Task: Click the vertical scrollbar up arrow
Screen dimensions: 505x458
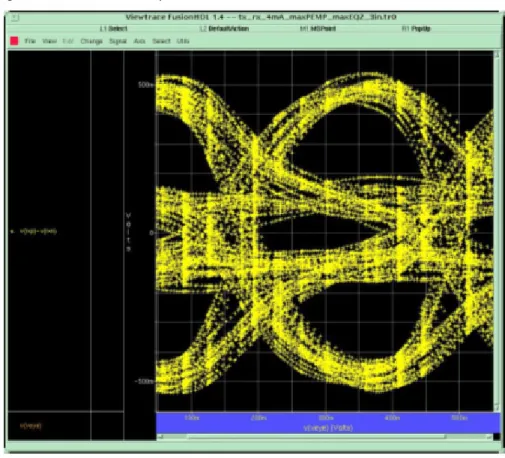Action: pyautogui.click(x=497, y=54)
